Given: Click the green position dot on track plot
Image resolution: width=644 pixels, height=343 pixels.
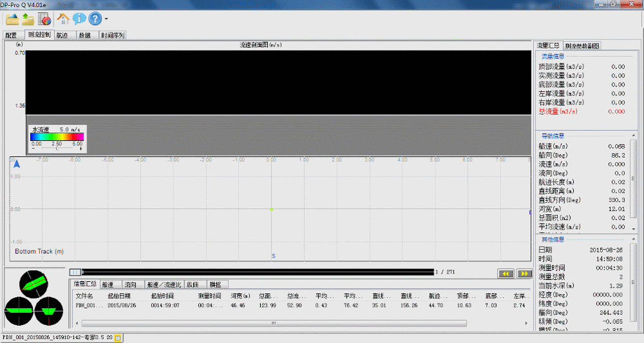Looking at the screenshot, I should (x=272, y=209).
